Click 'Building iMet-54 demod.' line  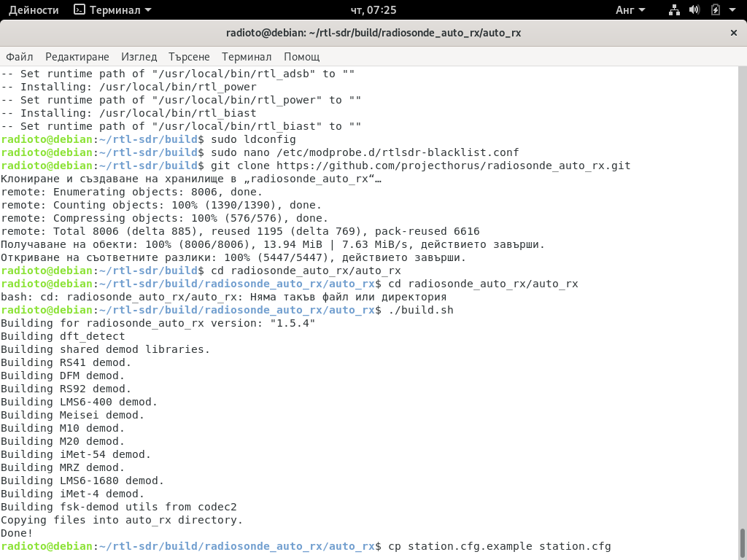(x=76, y=455)
